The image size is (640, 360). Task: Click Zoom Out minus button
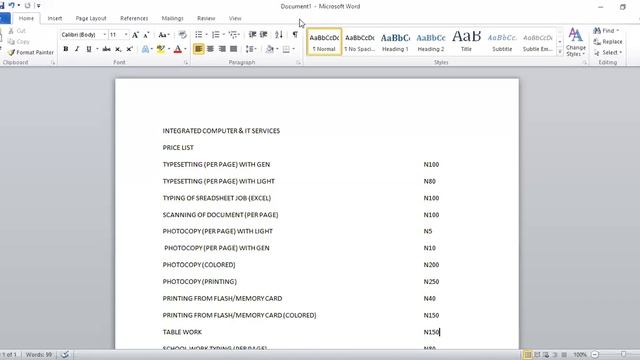pos(595,355)
